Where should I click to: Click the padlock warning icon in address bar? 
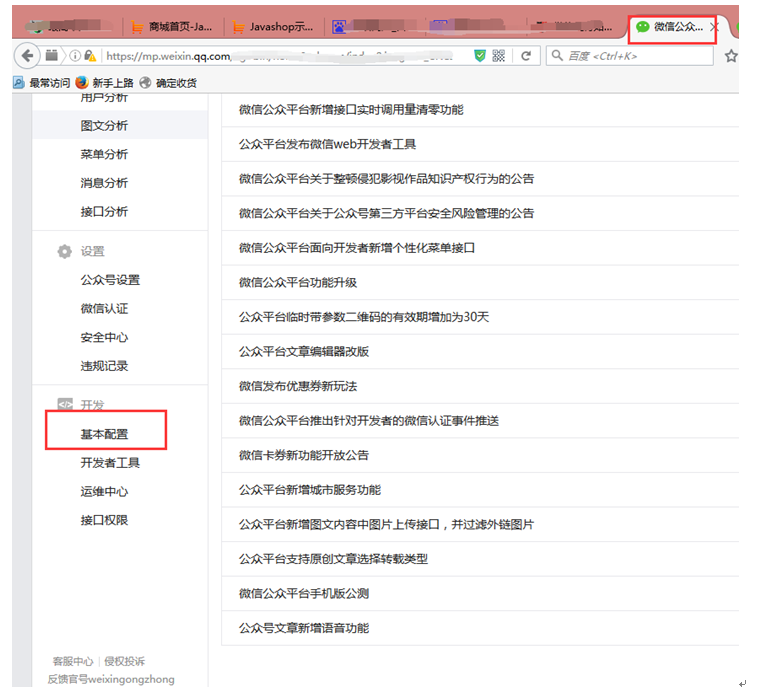tap(90, 56)
